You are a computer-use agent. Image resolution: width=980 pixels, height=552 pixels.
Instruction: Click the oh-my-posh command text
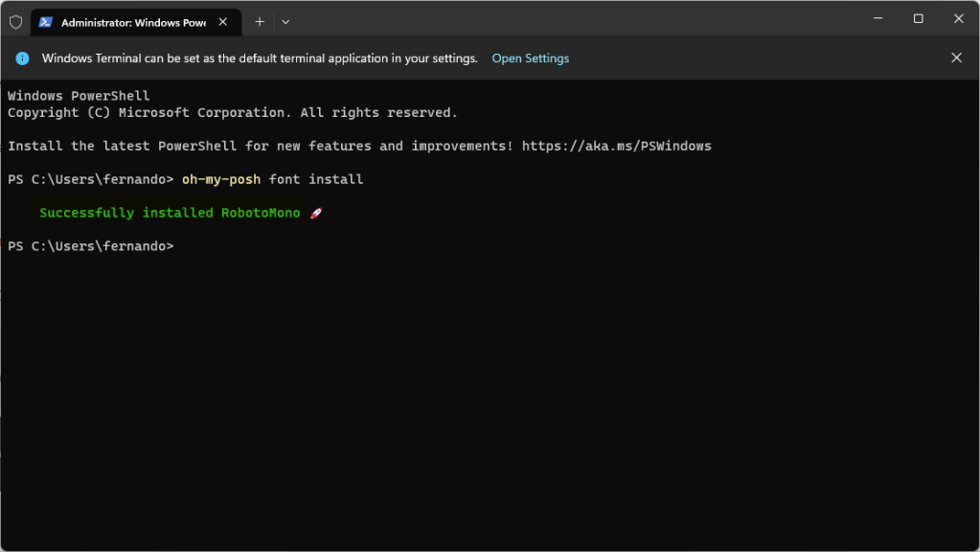tap(221, 179)
